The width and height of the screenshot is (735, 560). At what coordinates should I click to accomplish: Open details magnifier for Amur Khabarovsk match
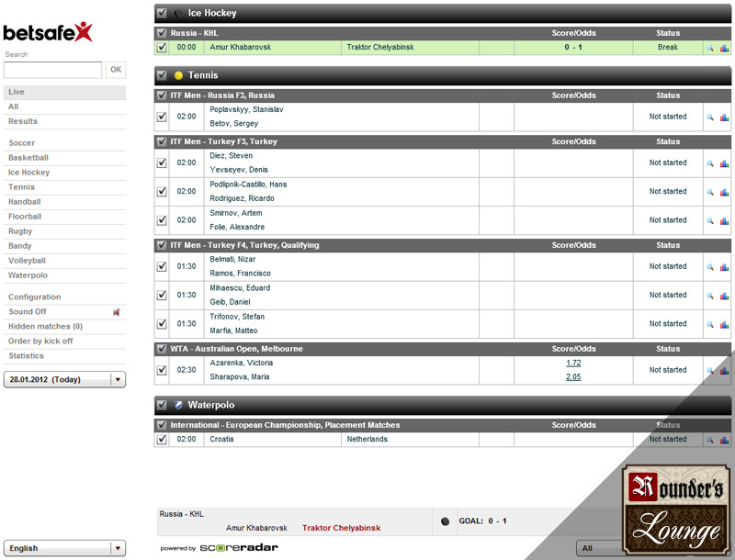[710, 48]
